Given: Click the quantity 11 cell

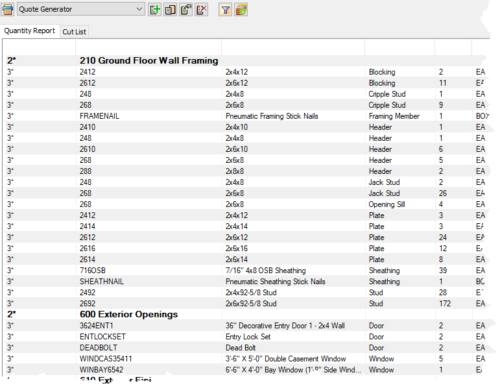Looking at the screenshot, I should pos(443,83).
